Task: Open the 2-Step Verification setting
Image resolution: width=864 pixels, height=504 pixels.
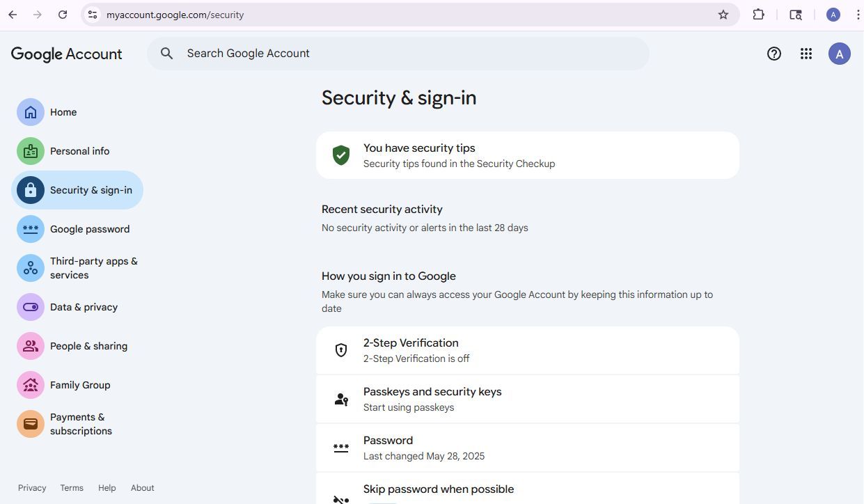Action: pyautogui.click(x=528, y=350)
